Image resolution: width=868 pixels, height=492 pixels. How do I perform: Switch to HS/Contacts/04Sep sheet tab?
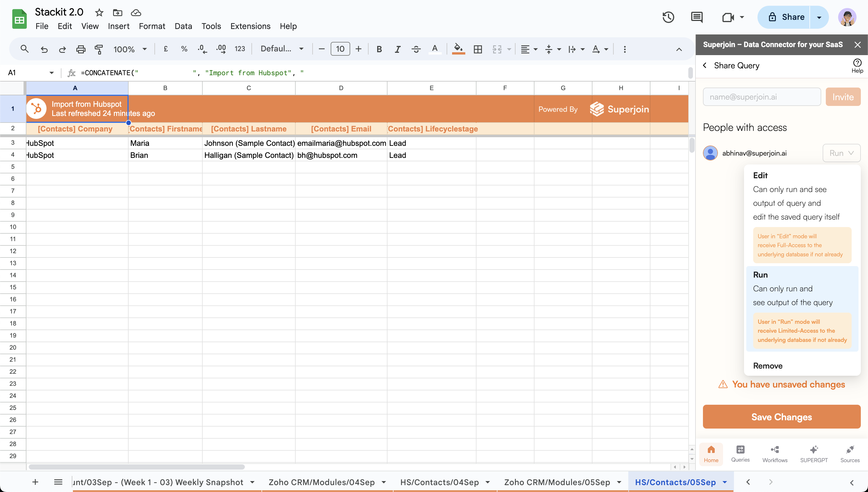coord(439,482)
